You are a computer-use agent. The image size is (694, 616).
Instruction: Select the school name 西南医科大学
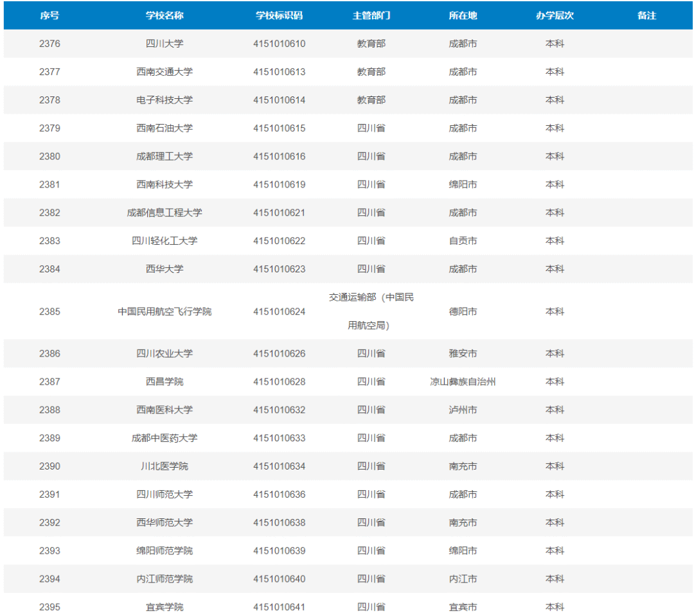click(x=165, y=410)
